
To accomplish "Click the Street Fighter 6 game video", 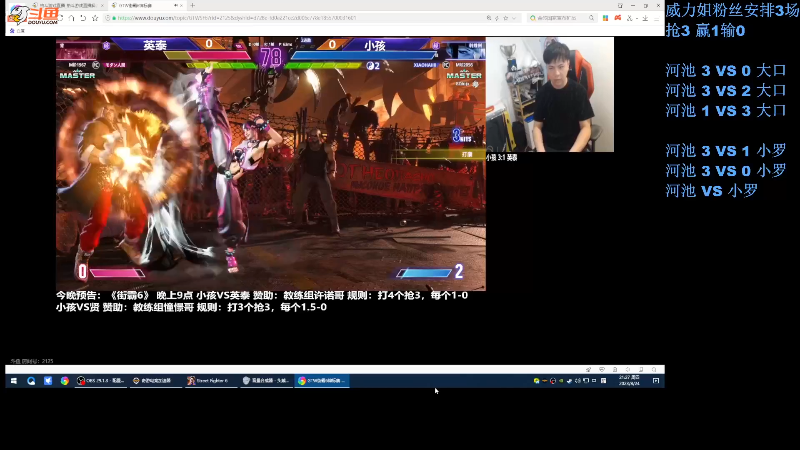I will pos(270,163).
